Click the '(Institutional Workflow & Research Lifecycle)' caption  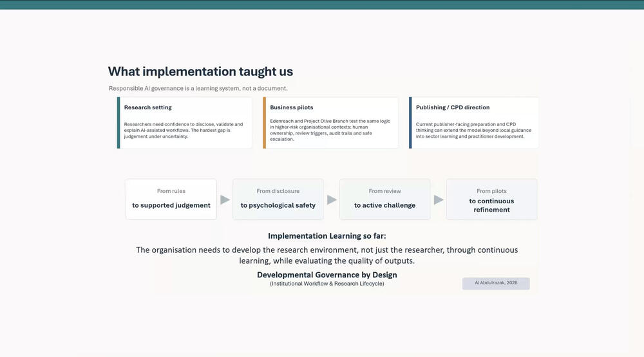pyautogui.click(x=327, y=284)
